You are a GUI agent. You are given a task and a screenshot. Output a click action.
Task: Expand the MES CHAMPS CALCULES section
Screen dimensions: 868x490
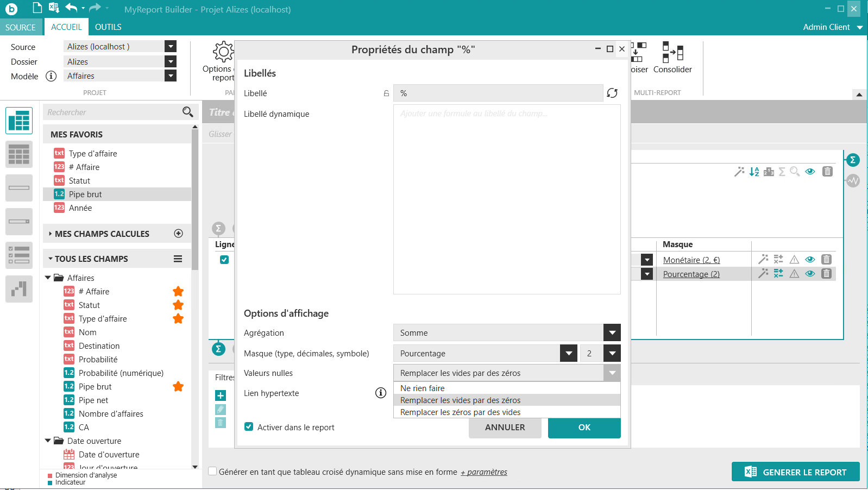(x=51, y=234)
